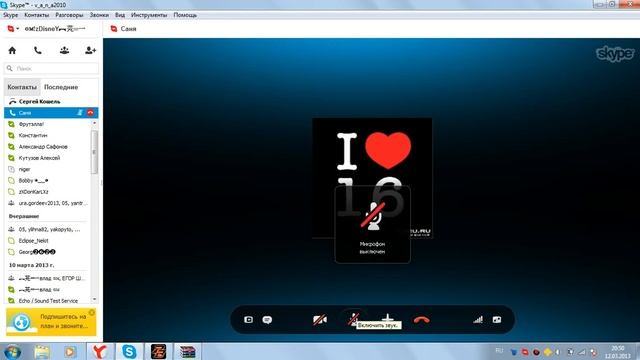Click the create group icon

(64, 51)
